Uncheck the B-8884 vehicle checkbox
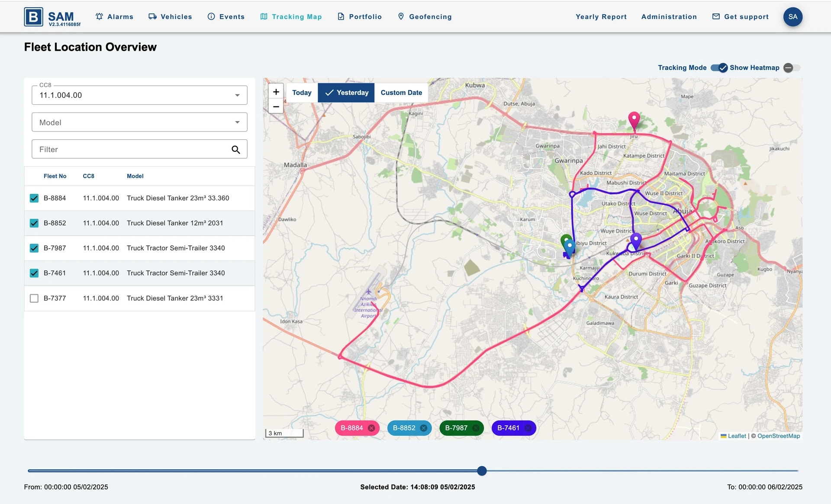Viewport: 831px width, 504px height. [34, 198]
